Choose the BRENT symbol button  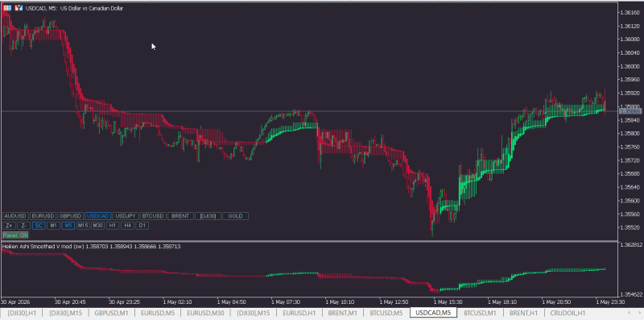(180, 216)
